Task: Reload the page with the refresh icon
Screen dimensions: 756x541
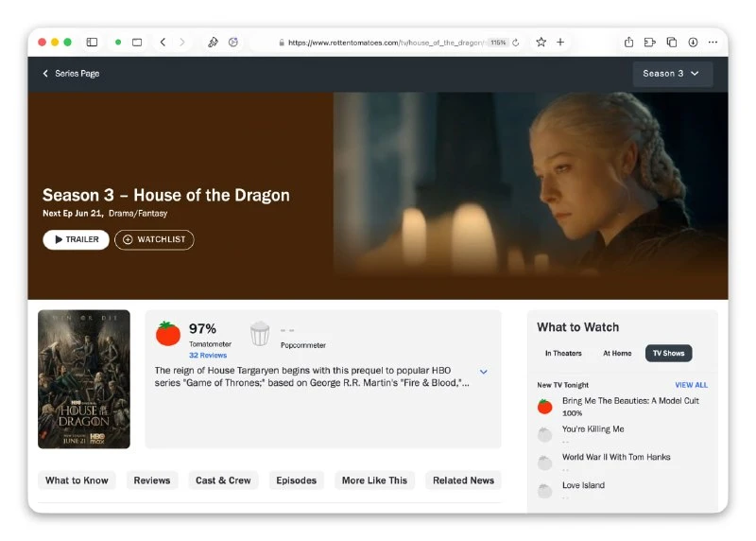Action: 515,43
